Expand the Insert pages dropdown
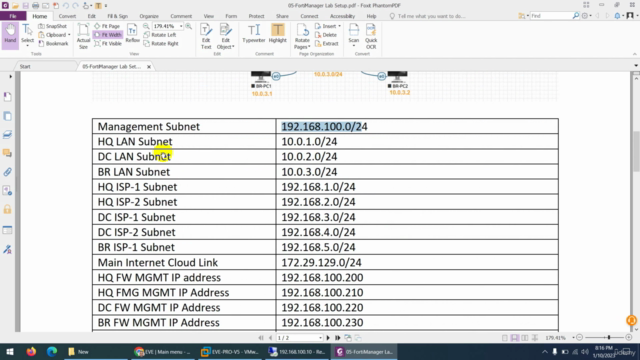The image size is (640, 360). (x=339, y=26)
